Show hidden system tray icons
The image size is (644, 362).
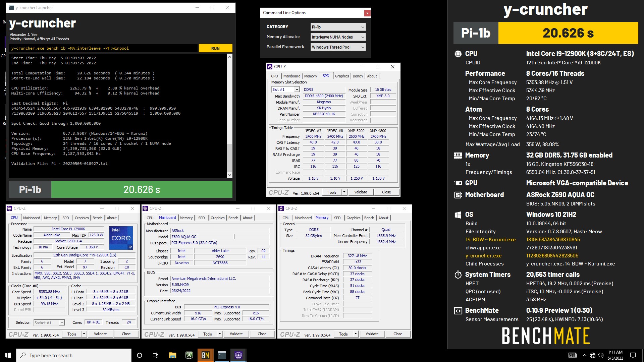(584, 355)
